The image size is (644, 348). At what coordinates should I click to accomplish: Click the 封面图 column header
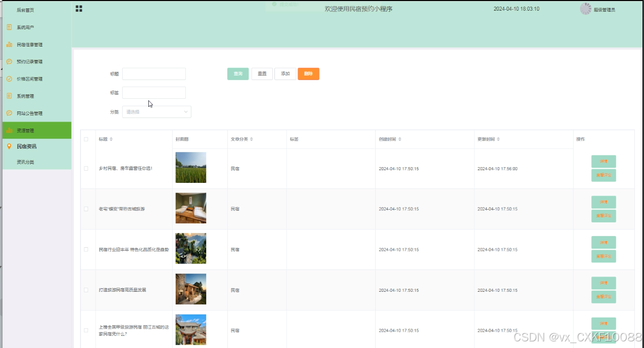[x=182, y=139]
